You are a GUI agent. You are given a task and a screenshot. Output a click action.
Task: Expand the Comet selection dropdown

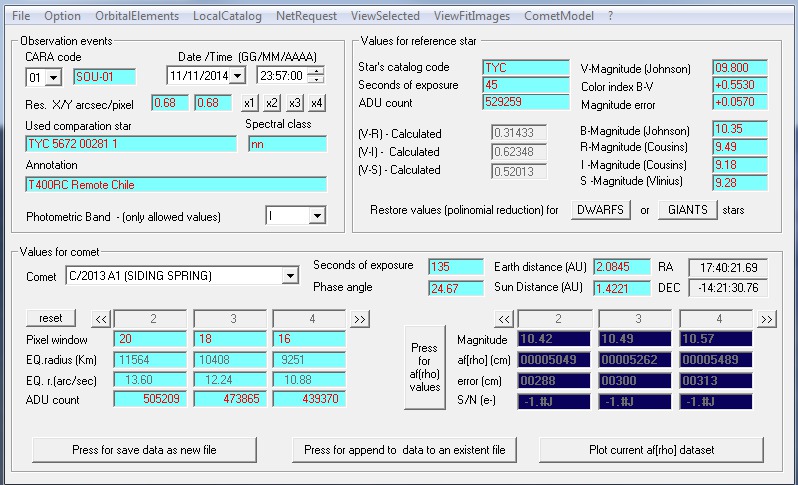pos(290,276)
